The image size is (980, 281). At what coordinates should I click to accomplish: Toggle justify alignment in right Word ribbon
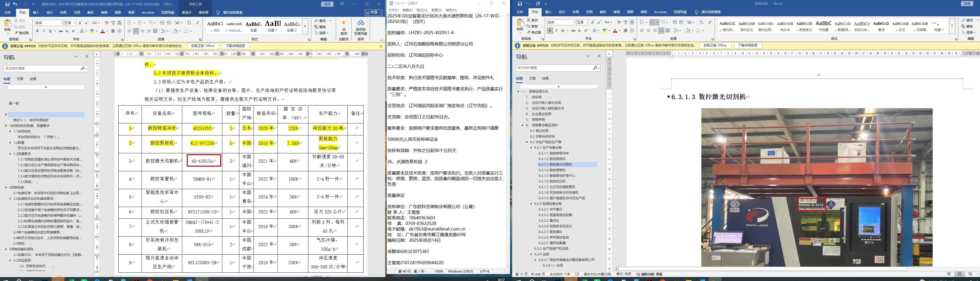click(x=661, y=31)
